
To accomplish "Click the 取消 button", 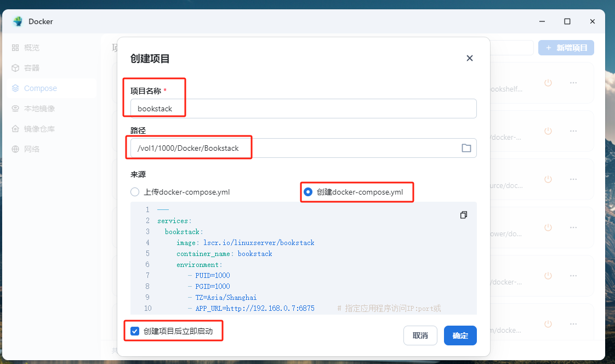I will tap(420, 335).
